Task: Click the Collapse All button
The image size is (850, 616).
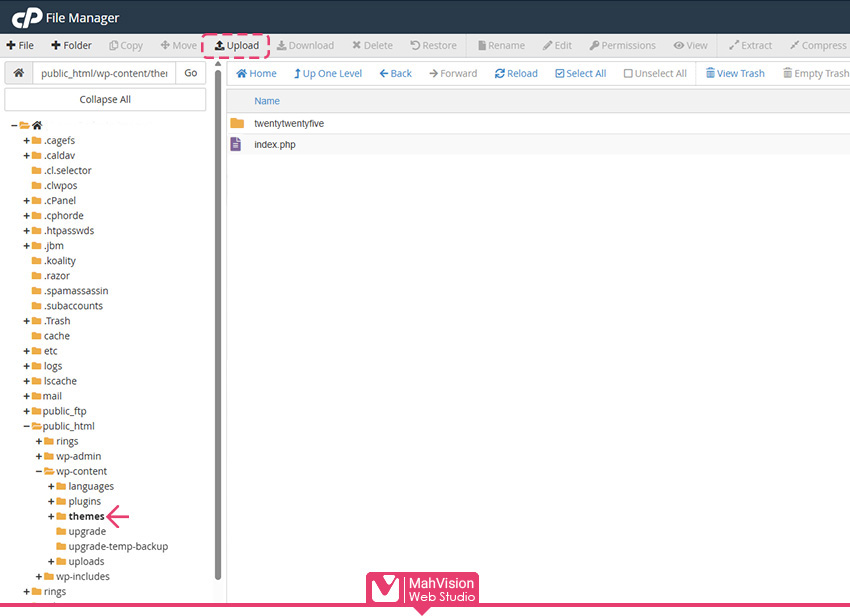Action: coord(105,99)
